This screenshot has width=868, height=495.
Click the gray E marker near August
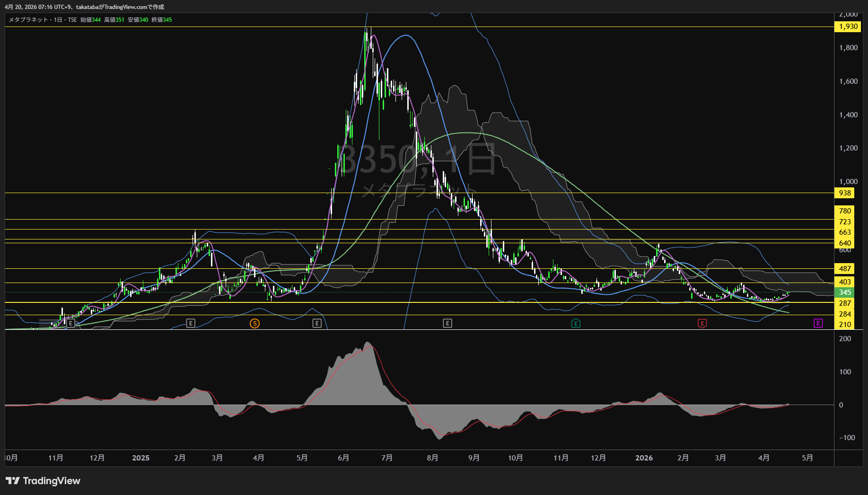447,323
